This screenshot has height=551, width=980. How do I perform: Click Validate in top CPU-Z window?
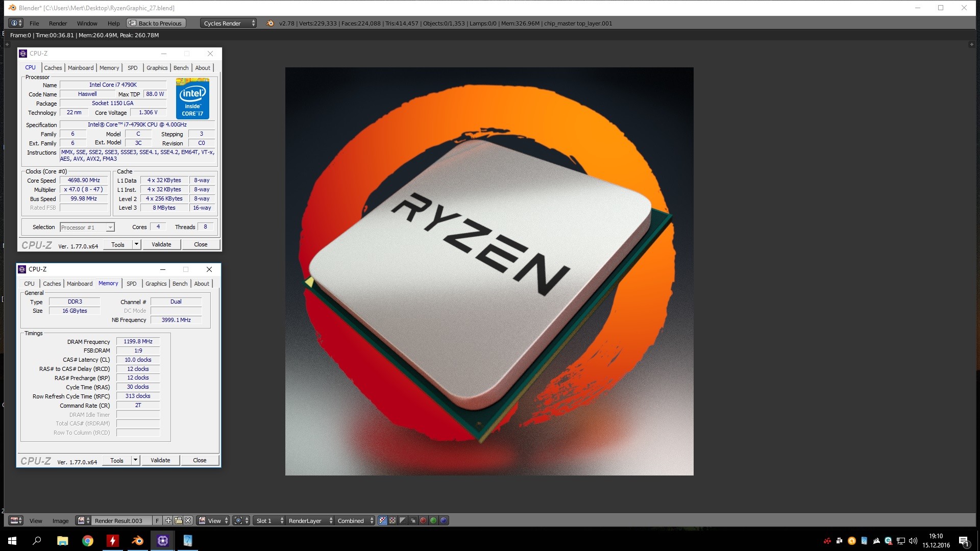click(161, 244)
